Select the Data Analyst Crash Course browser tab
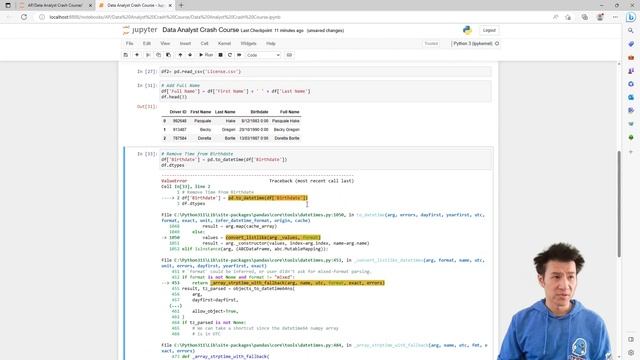 (x=135, y=5)
